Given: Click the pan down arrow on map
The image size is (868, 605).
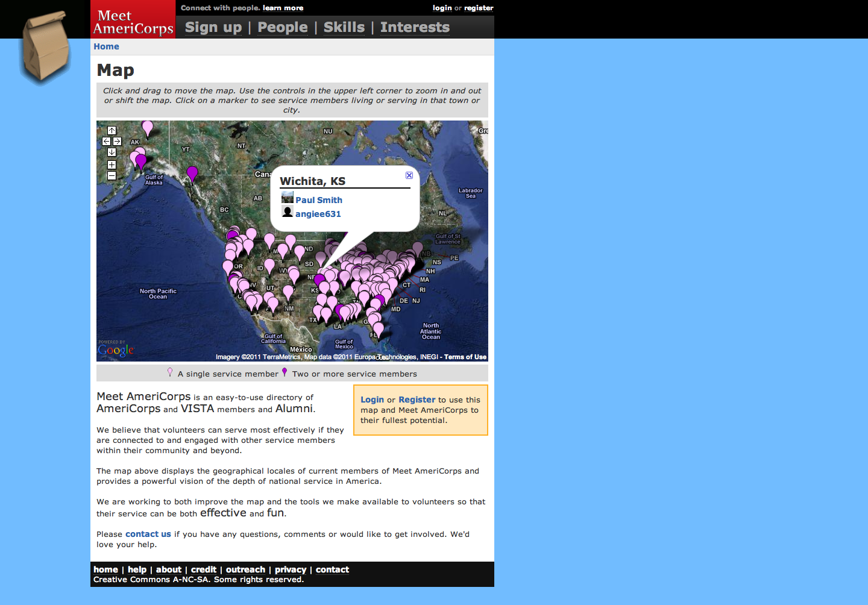Looking at the screenshot, I should [112, 152].
